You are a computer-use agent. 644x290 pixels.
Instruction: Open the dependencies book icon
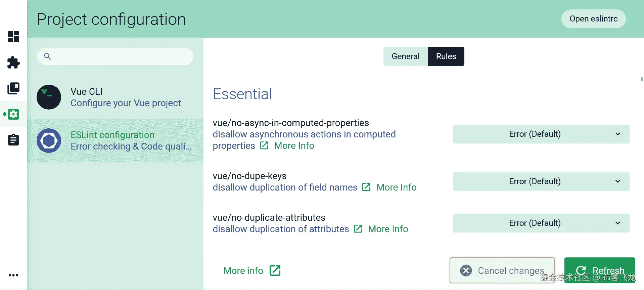(13, 88)
